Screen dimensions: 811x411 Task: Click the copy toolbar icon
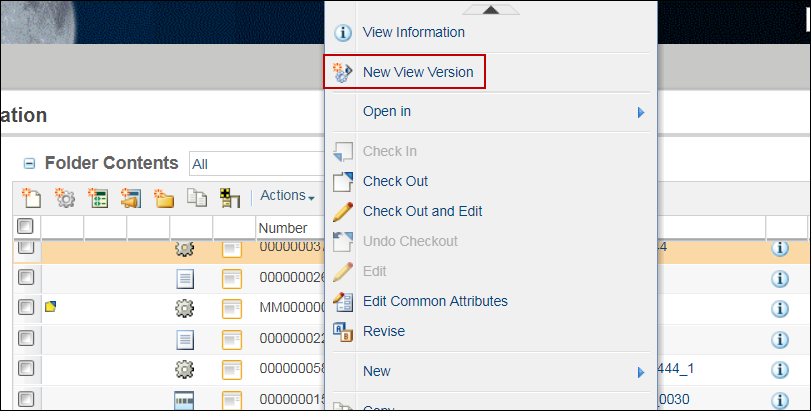(x=197, y=197)
